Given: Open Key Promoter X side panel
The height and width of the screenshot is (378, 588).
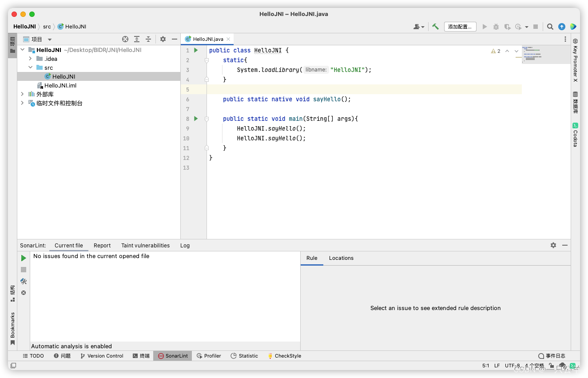Looking at the screenshot, I should (575, 60).
